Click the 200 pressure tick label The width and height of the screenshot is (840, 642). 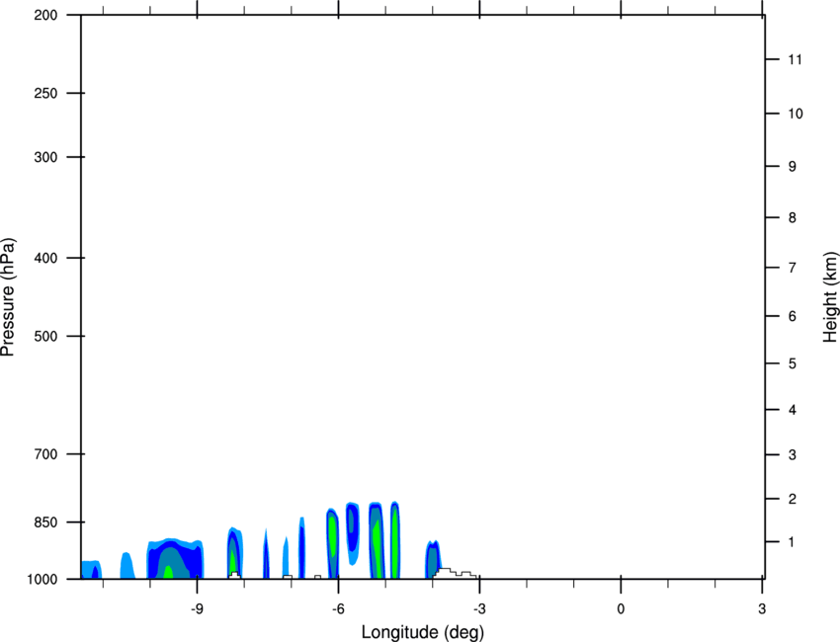tap(45, 15)
